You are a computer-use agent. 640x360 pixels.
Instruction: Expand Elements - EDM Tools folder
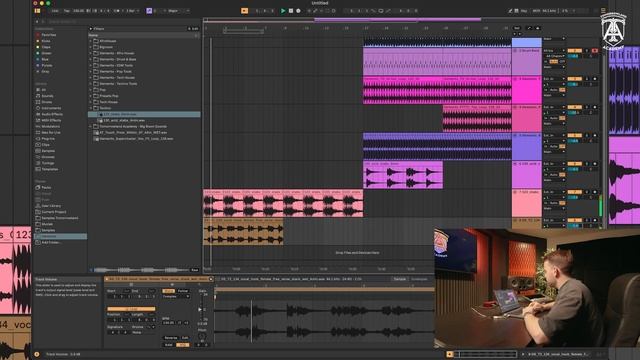pos(91,65)
